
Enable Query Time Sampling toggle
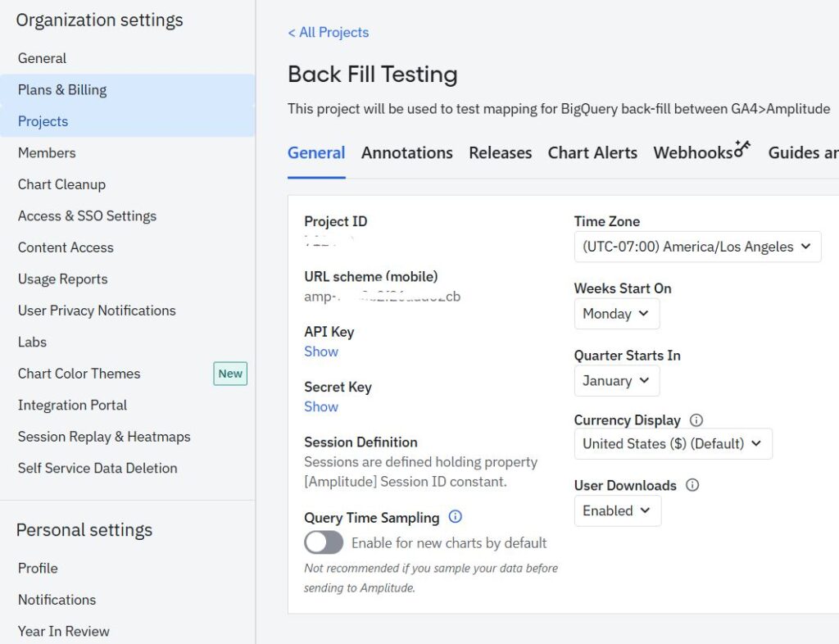(x=324, y=542)
